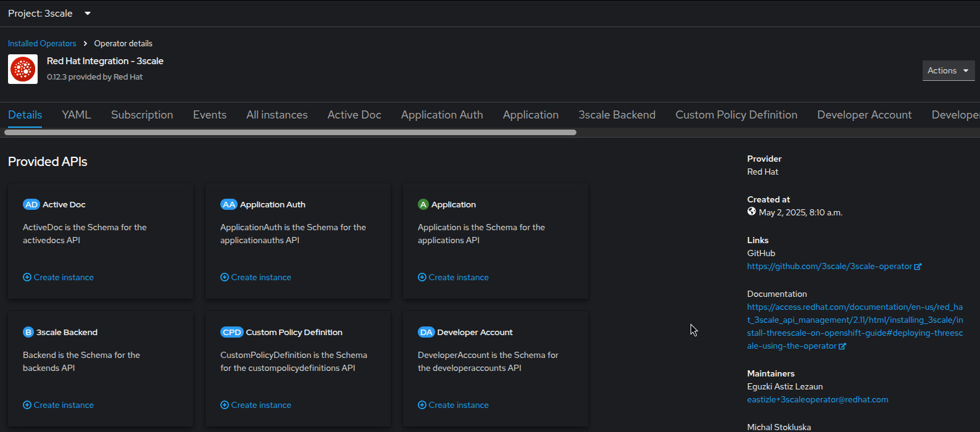Open the Events tab

[x=210, y=115]
